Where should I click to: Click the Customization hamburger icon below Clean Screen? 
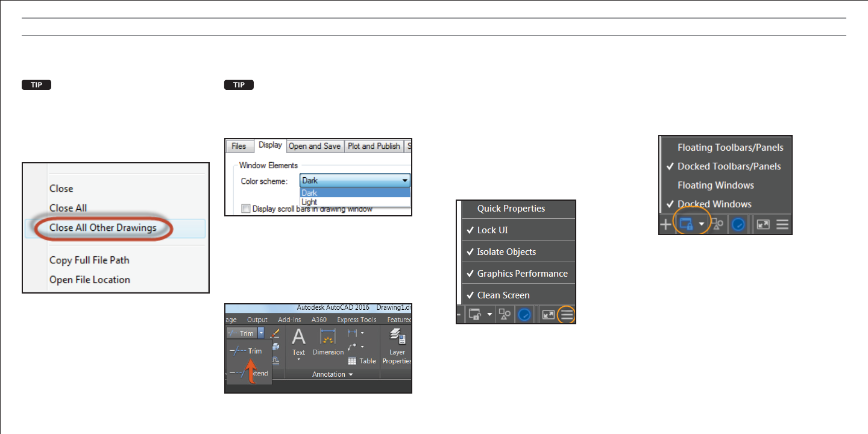(x=567, y=314)
